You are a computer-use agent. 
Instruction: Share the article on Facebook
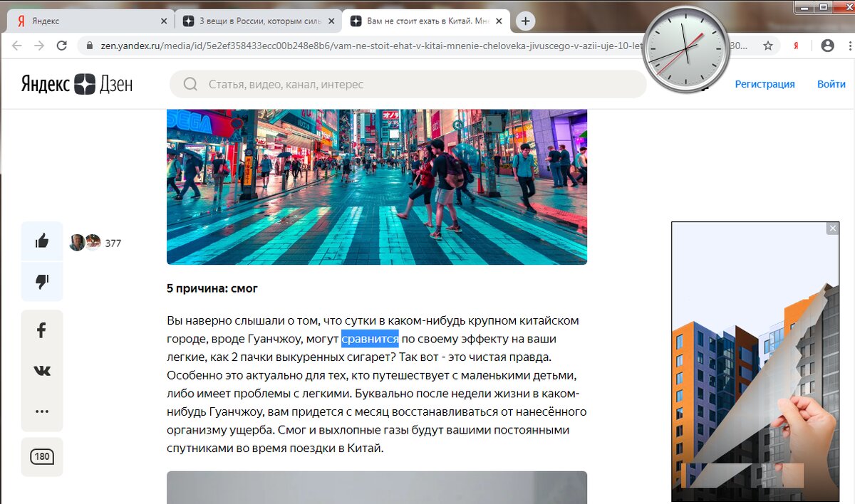[41, 330]
